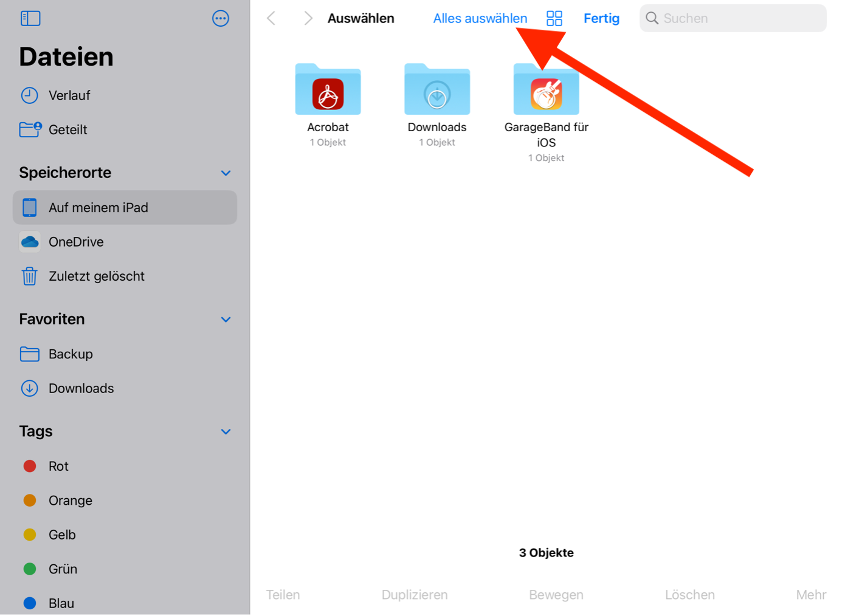Viewport: 845px width, 616px height.
Task: Switch view using the grid icon
Action: coord(554,18)
